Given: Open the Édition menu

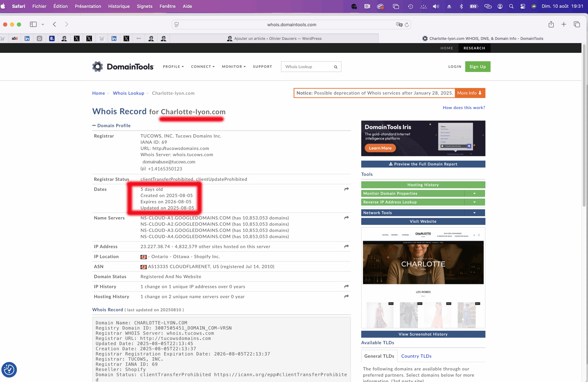Looking at the screenshot, I should [x=61, y=6].
